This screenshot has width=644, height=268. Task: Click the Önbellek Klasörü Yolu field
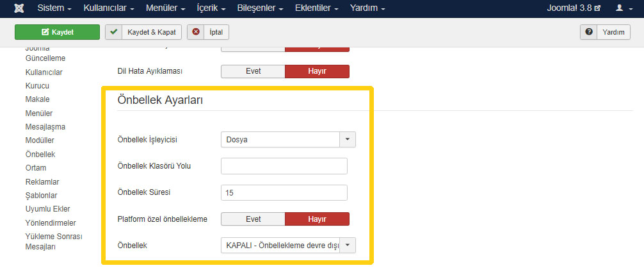coord(284,166)
